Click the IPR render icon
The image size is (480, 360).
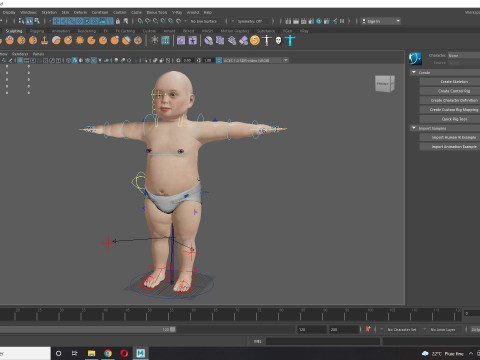pos(303,21)
